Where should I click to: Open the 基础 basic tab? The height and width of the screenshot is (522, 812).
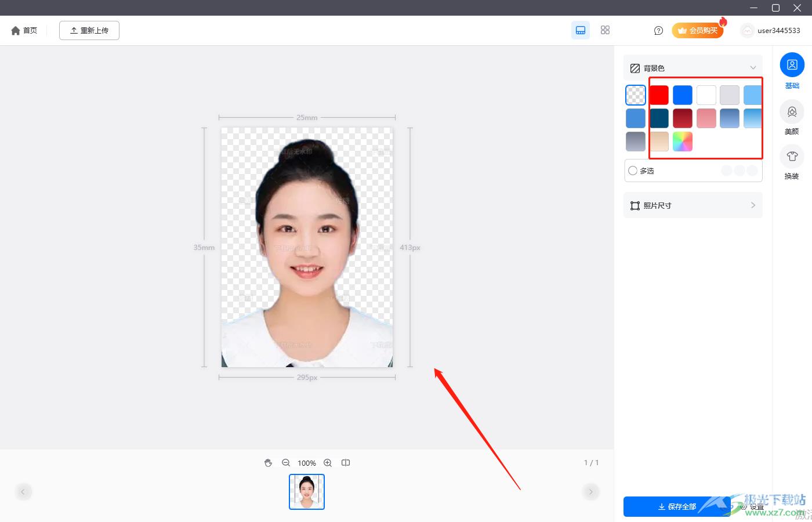point(792,71)
